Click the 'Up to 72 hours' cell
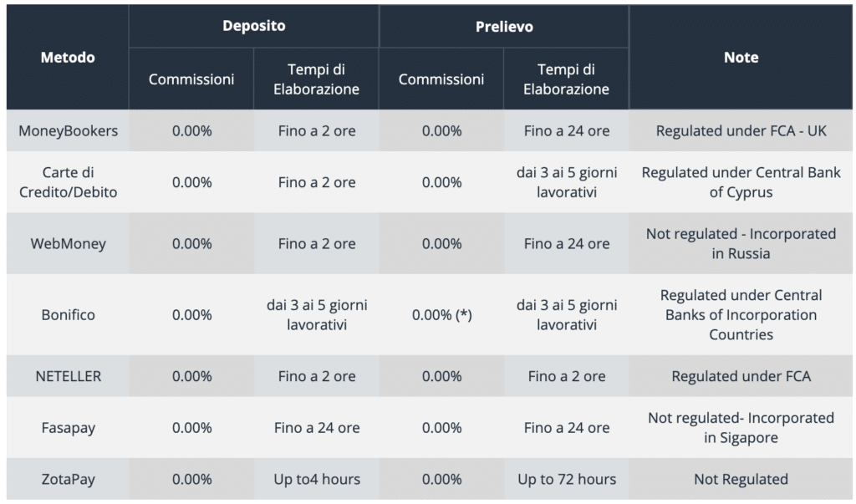Viewport: 856px width, 504px height. (x=567, y=479)
